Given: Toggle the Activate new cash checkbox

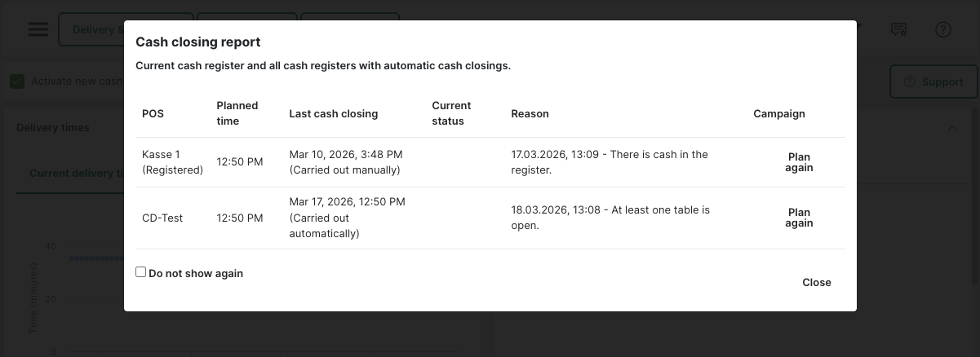Looking at the screenshot, I should click(x=17, y=82).
